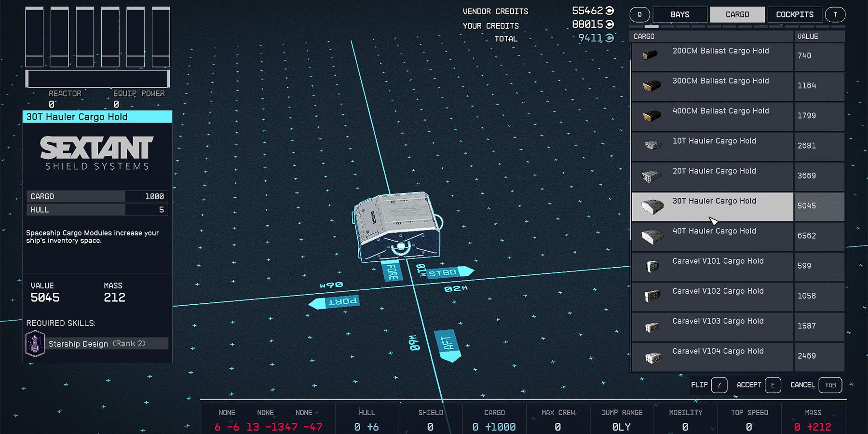
Task: Select the CARGO tab
Action: (x=737, y=14)
